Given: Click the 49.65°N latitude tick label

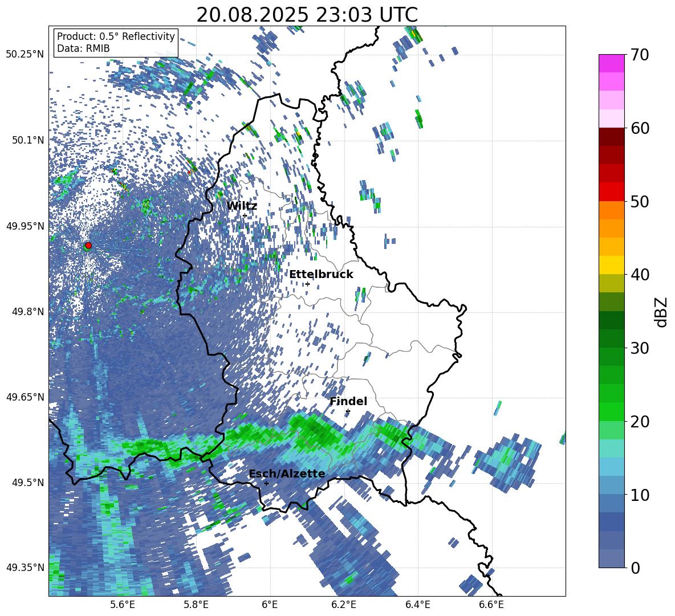Looking at the screenshot, I should pyautogui.click(x=25, y=397).
